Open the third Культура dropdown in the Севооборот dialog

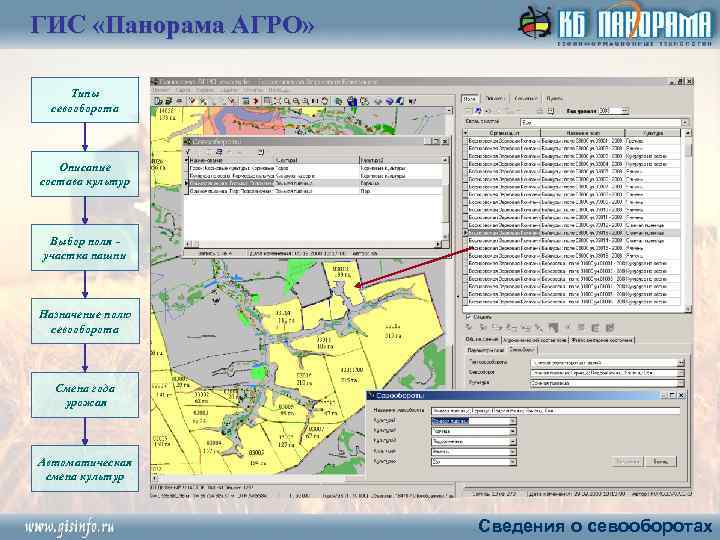pyautogui.click(x=512, y=441)
